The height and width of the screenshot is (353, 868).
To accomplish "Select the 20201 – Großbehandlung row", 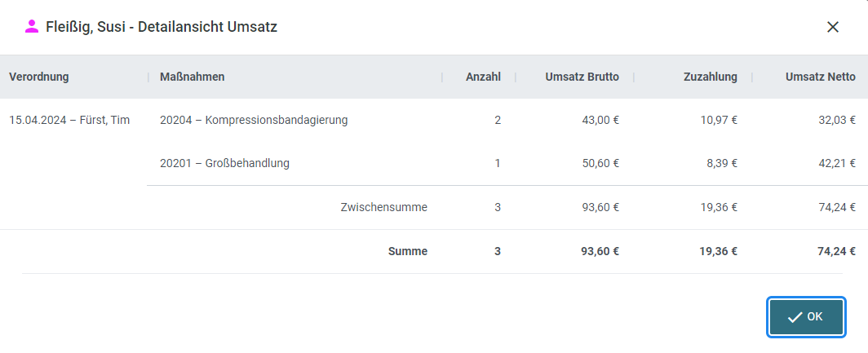I will pyautogui.click(x=507, y=163).
